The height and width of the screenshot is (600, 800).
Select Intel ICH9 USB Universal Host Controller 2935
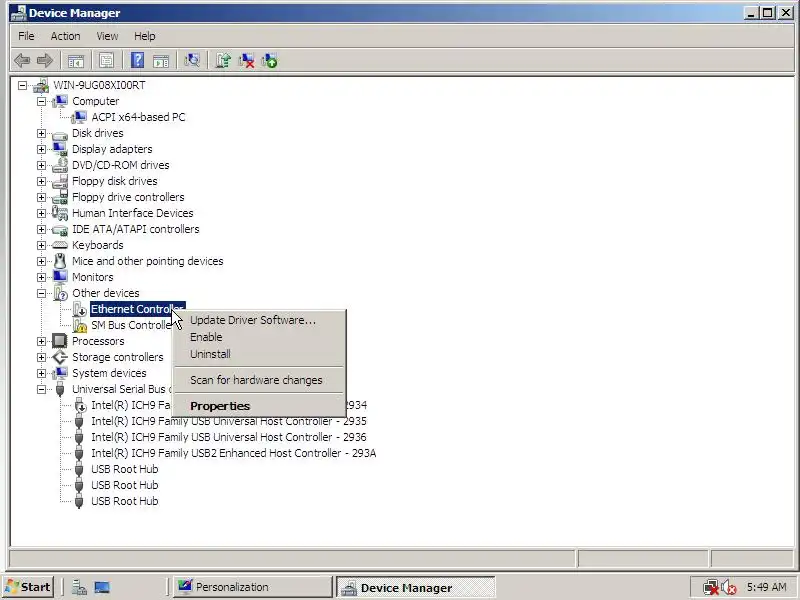pyautogui.click(x=229, y=421)
